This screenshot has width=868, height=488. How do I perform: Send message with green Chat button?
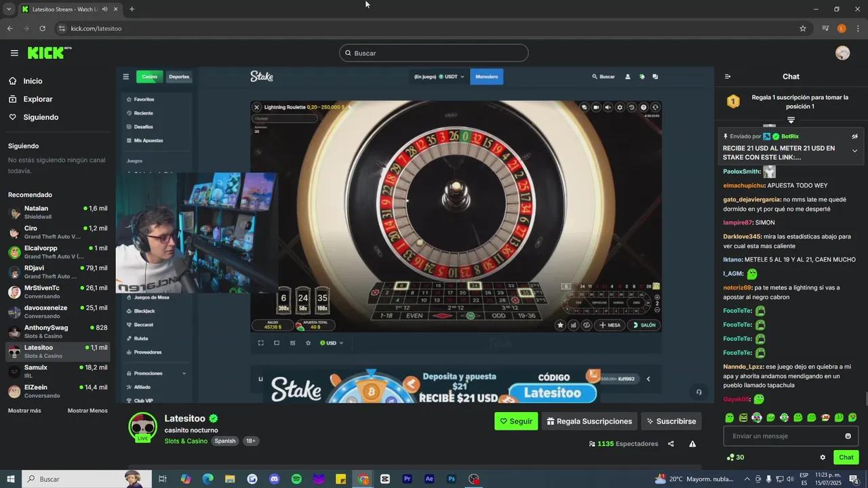click(846, 457)
